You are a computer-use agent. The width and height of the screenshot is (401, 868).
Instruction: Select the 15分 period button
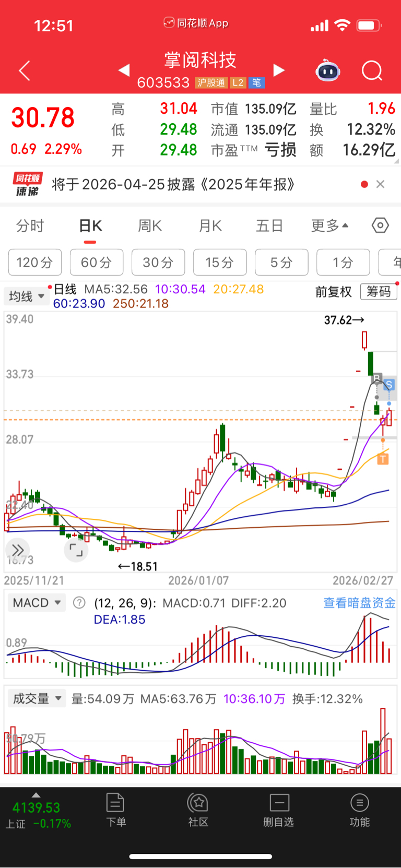(x=220, y=262)
